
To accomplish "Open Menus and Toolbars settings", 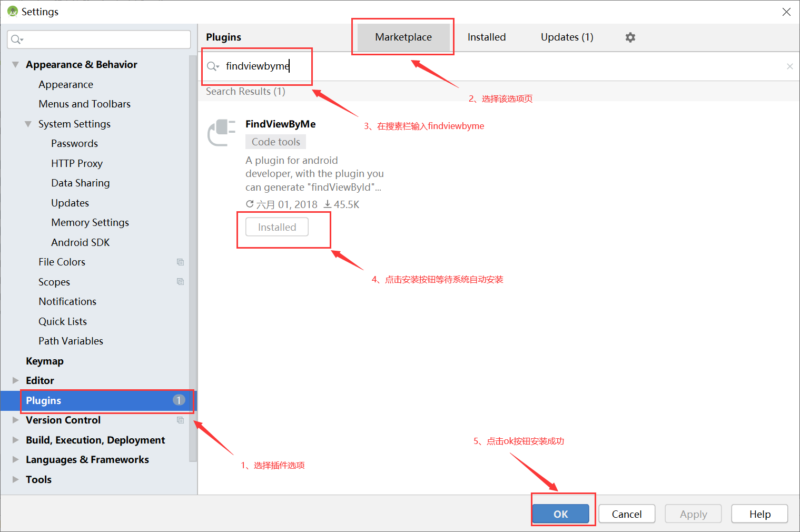I will coord(85,104).
